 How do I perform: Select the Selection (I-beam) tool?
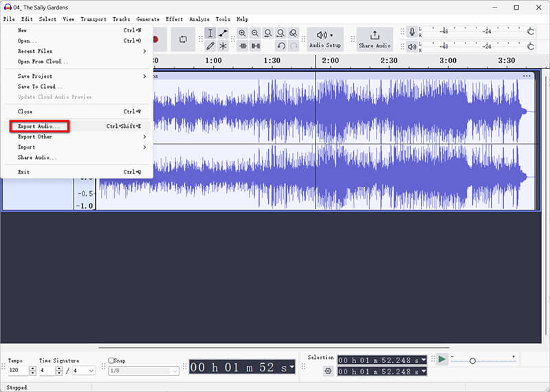[x=210, y=33]
